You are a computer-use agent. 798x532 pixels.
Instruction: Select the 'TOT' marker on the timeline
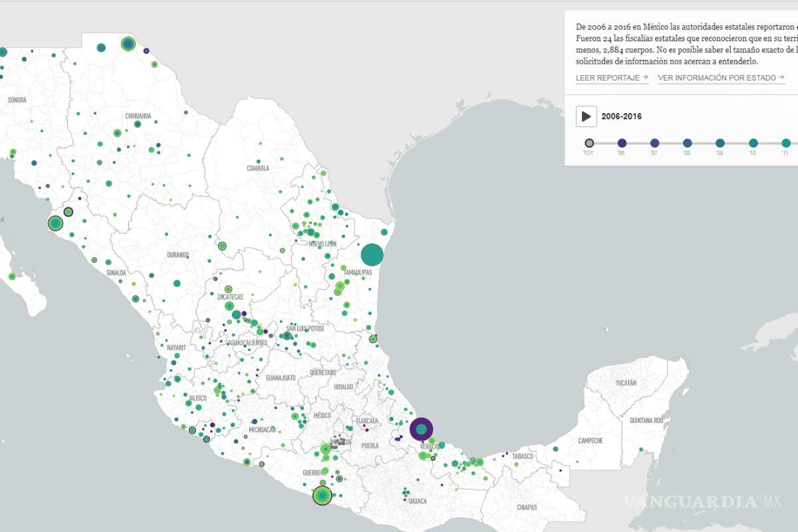pyautogui.click(x=588, y=142)
